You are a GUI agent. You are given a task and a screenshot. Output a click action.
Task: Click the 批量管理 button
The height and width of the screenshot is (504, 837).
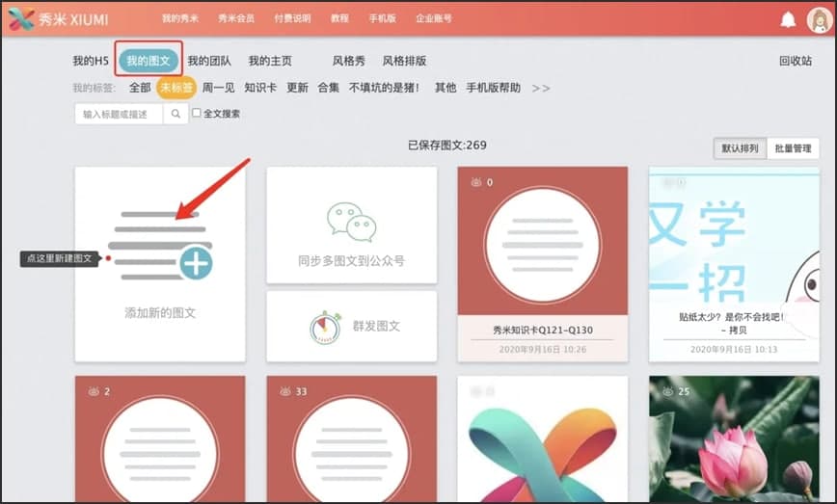tap(793, 148)
